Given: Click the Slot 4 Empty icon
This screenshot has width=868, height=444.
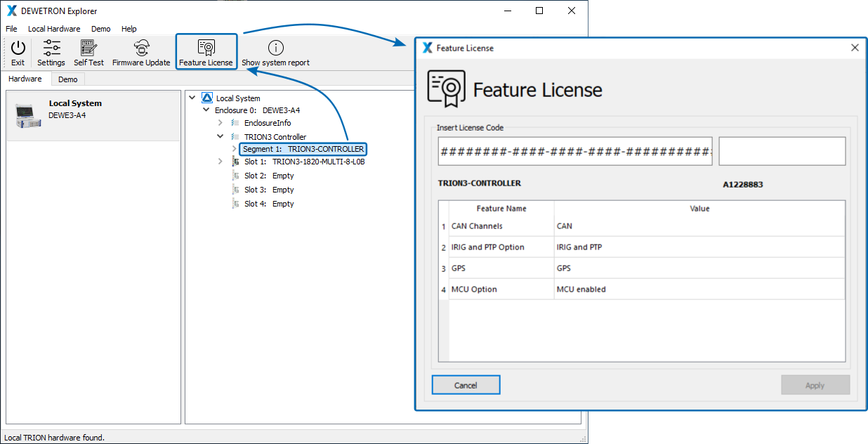Looking at the screenshot, I should pos(236,204).
